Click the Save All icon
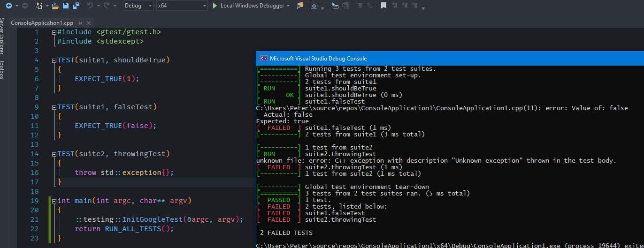 click(75, 6)
